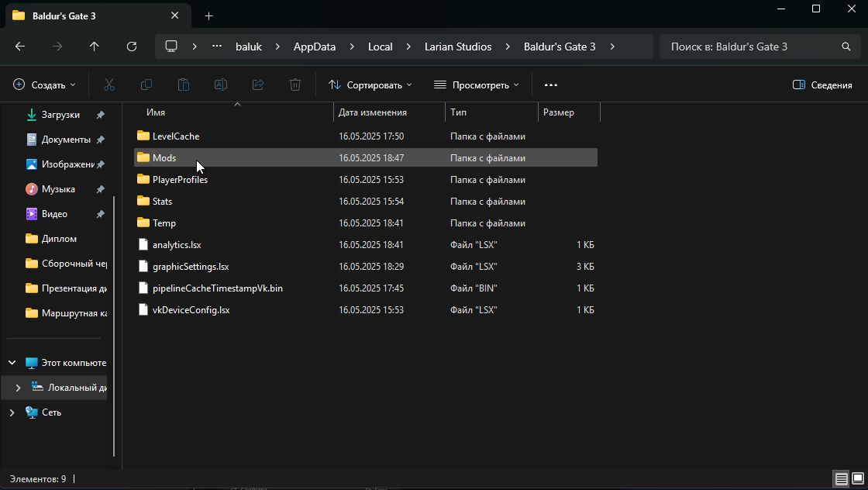Open the Просмотреть view dropdown
The height and width of the screenshot is (490, 868).
(x=477, y=85)
